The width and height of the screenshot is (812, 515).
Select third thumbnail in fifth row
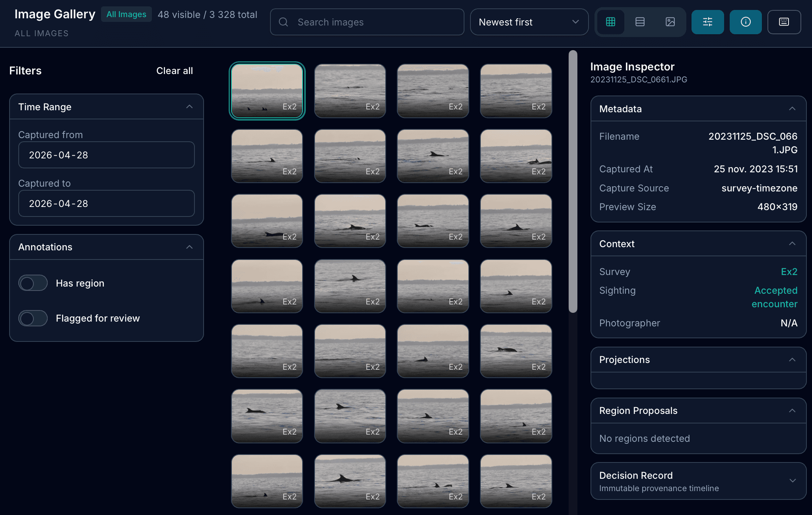433,351
